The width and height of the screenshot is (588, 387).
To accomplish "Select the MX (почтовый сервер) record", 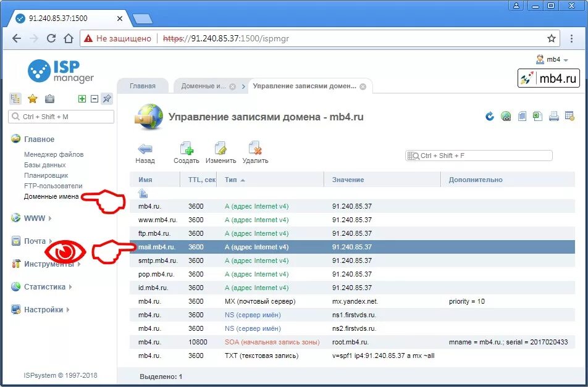I will [352, 301].
